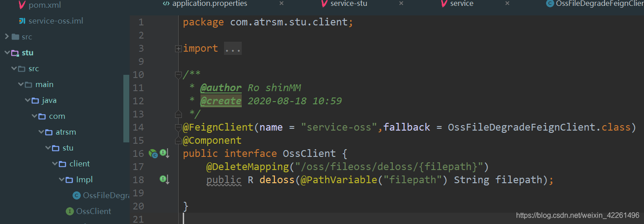The image size is (644, 224).
Task: Click the com package folder icon
Action: pyautogui.click(x=42, y=116)
